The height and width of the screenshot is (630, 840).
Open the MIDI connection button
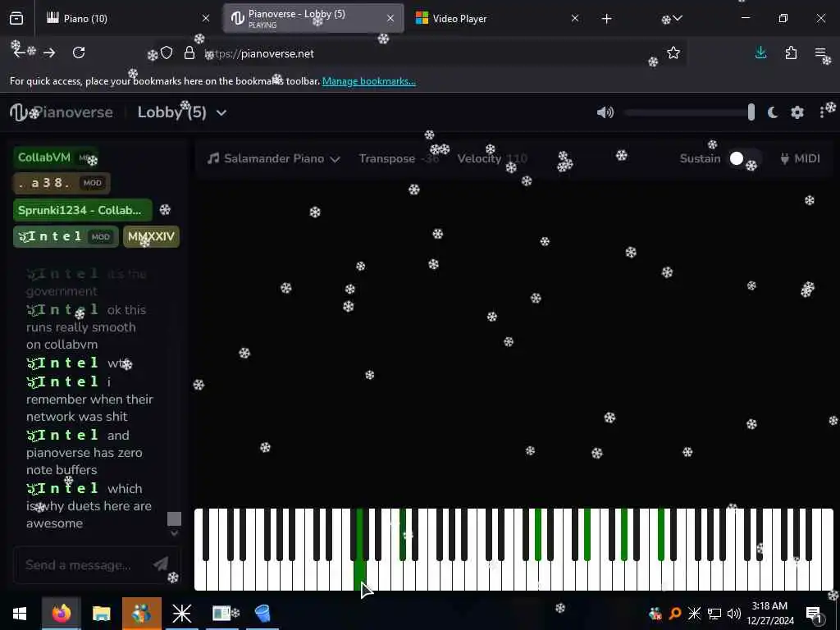tap(800, 158)
